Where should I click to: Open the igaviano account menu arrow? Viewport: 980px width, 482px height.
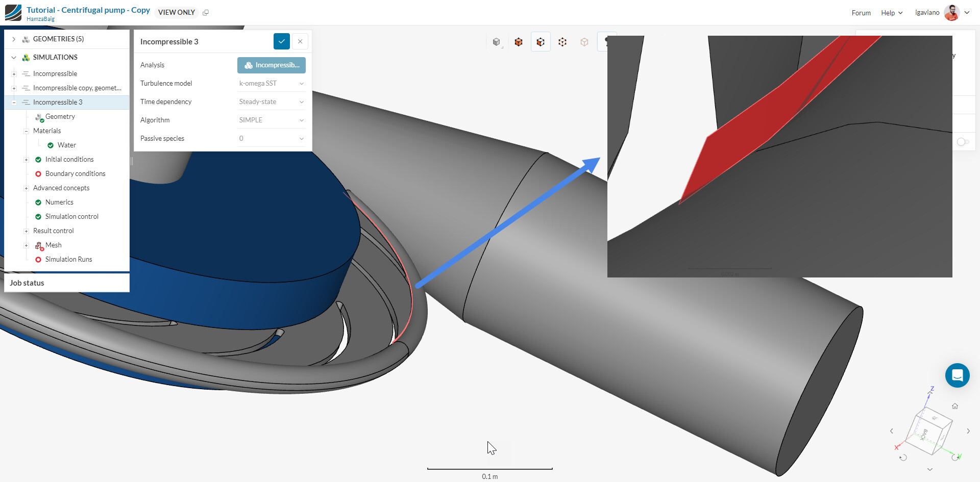pos(967,13)
